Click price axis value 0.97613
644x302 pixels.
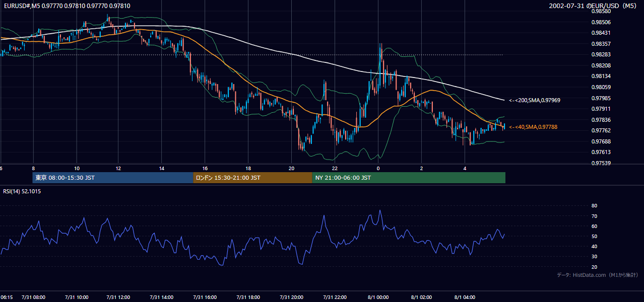coord(601,152)
